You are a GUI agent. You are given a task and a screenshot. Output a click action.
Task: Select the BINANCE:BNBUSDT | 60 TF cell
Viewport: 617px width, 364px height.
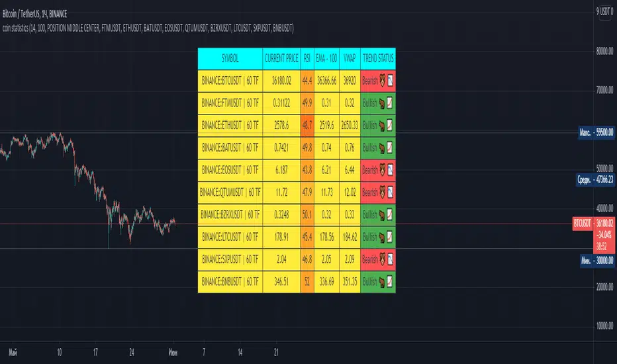click(230, 282)
